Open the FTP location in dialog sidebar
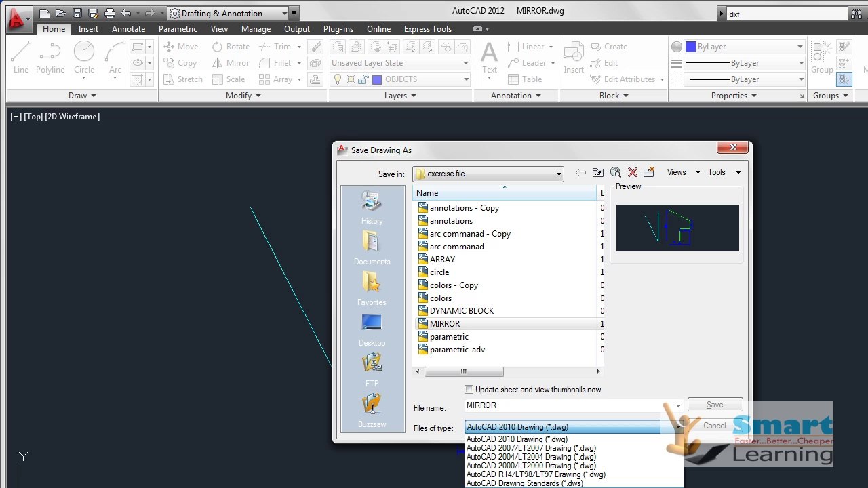Screen dimensions: 868x488 click(372, 370)
